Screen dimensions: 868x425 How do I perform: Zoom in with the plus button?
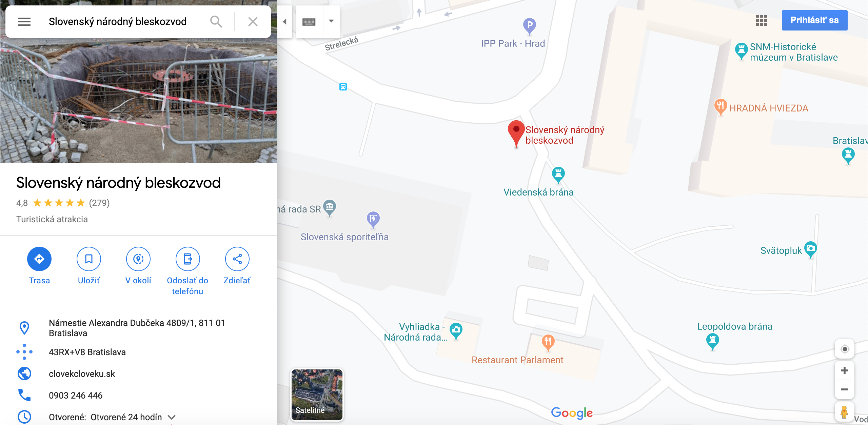(x=845, y=370)
